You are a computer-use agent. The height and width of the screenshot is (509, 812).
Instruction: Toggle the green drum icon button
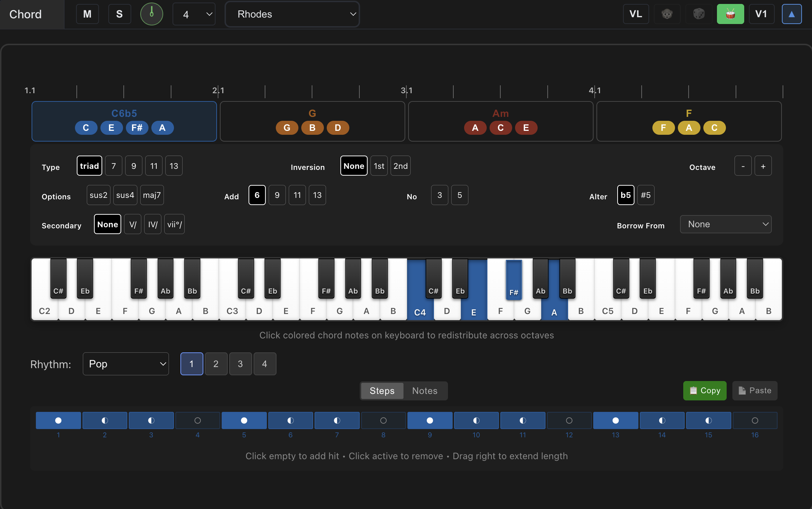[730, 14]
